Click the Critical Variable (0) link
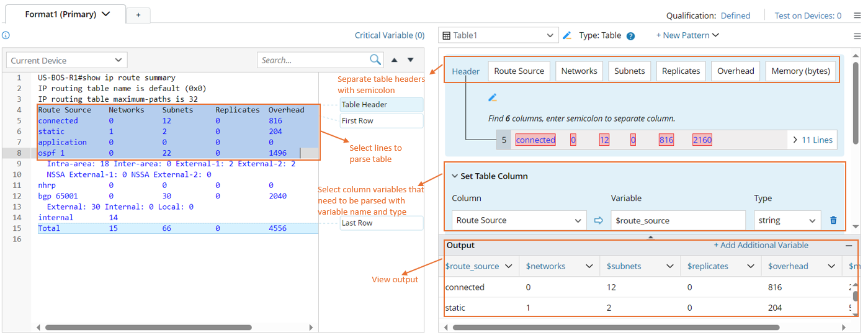Image resolution: width=868 pixels, height=335 pixels. point(390,35)
